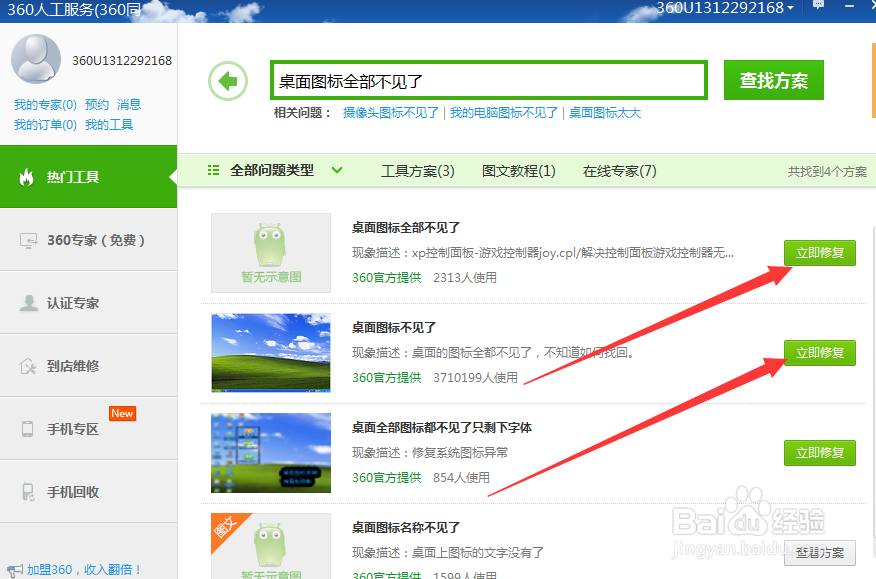
Task: Click the flame icon next to 热门工具
Action: point(26,177)
